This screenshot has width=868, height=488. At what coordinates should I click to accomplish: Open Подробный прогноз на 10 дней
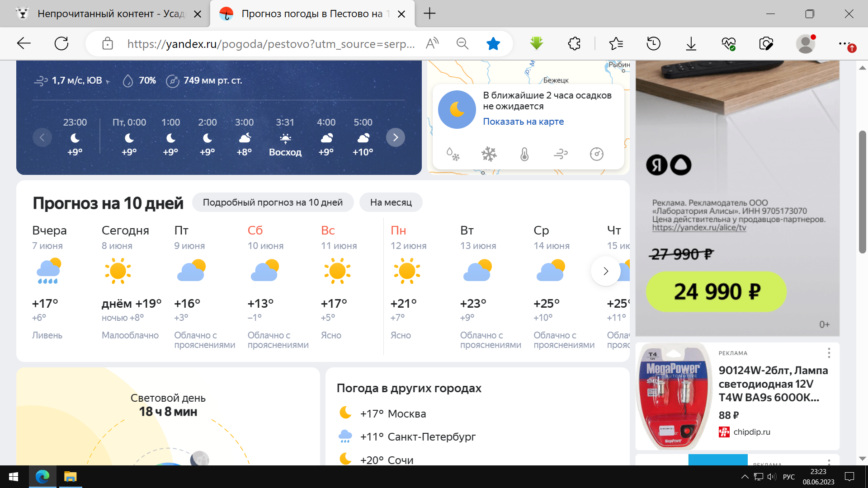click(x=273, y=202)
